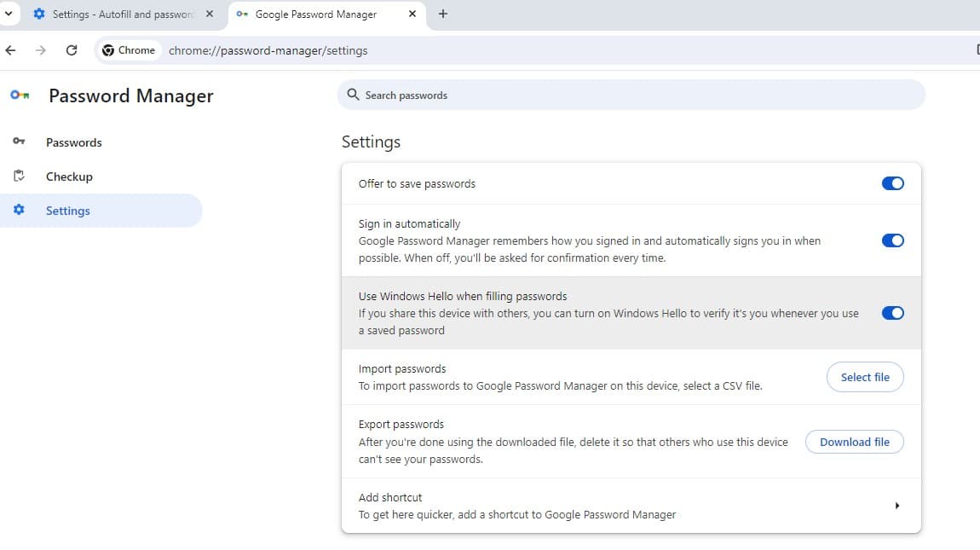Disable Sign in automatically
Viewport: 980px width, 550px height.
892,240
